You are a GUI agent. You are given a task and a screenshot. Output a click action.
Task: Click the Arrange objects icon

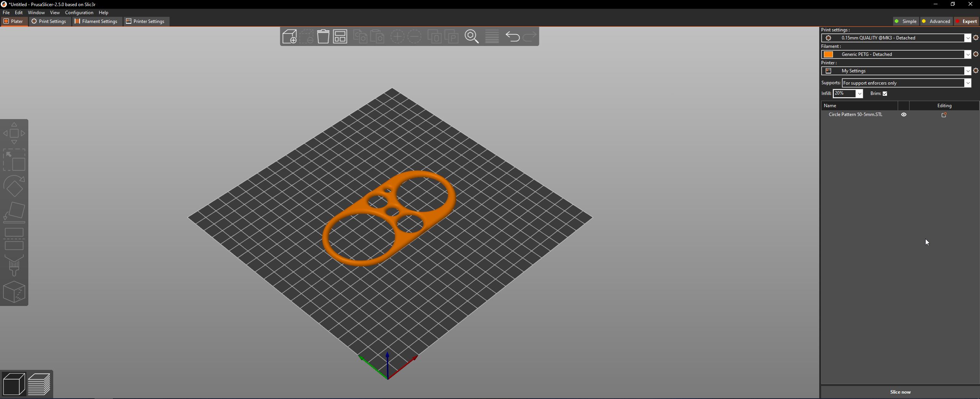click(x=340, y=36)
